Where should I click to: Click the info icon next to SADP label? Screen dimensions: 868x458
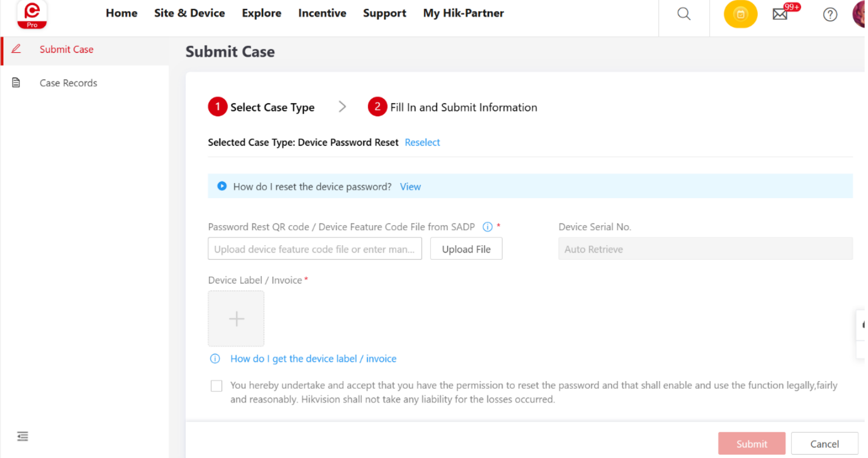click(488, 227)
